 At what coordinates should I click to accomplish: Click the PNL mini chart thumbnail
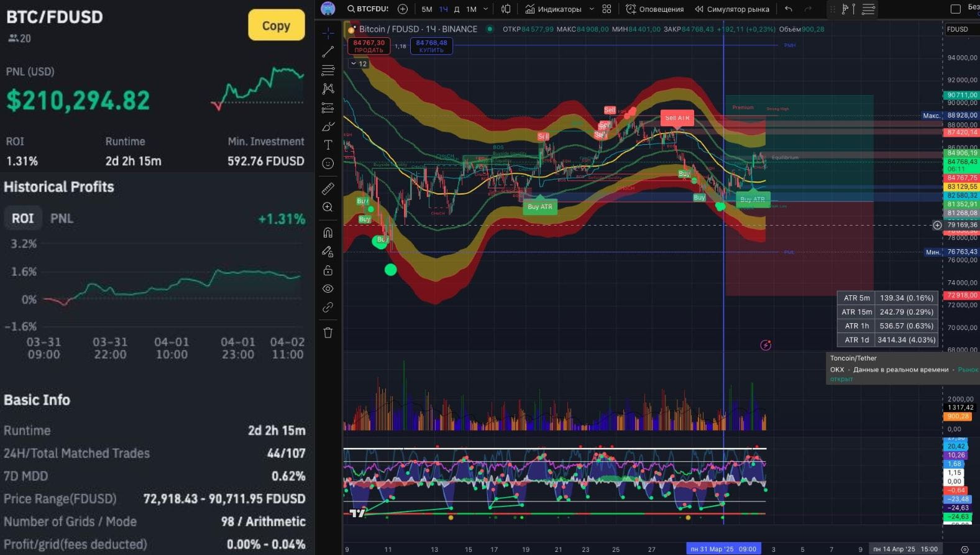pos(258,89)
